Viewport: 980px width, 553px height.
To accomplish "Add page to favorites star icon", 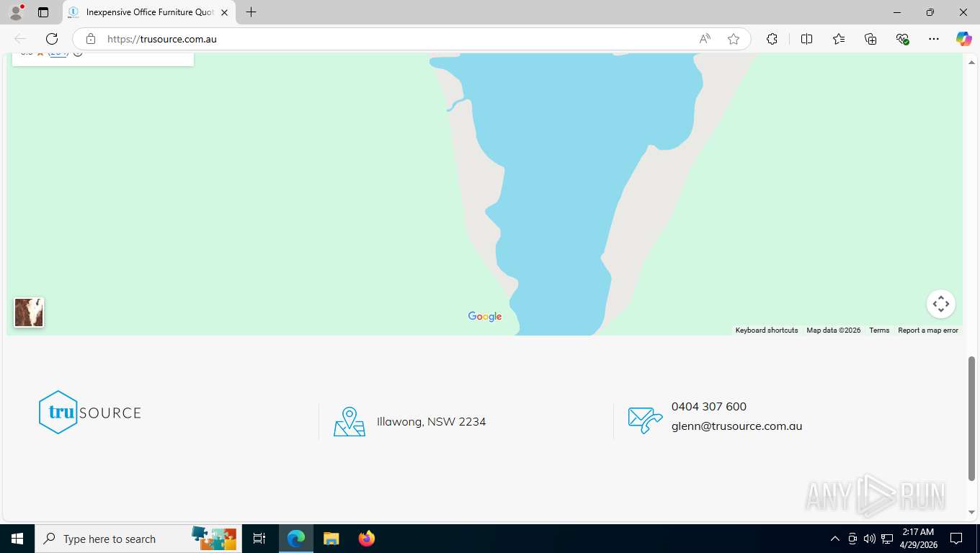I will pyautogui.click(x=734, y=39).
